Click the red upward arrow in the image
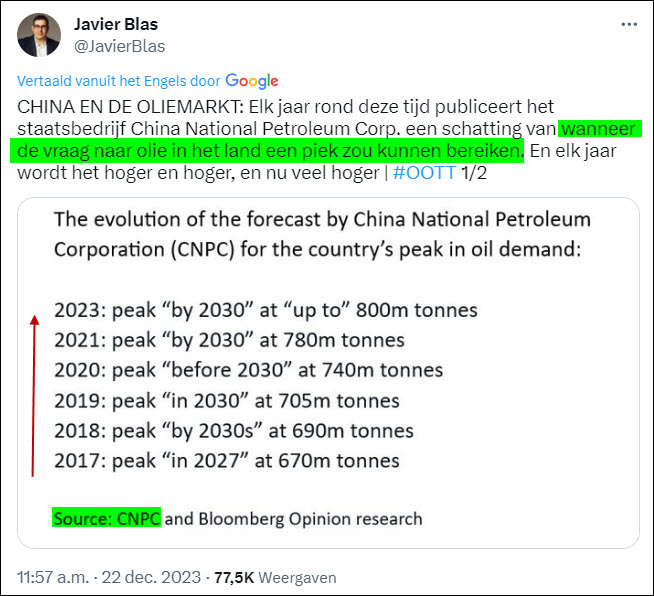This screenshot has height=596, width=654. pyautogui.click(x=35, y=395)
